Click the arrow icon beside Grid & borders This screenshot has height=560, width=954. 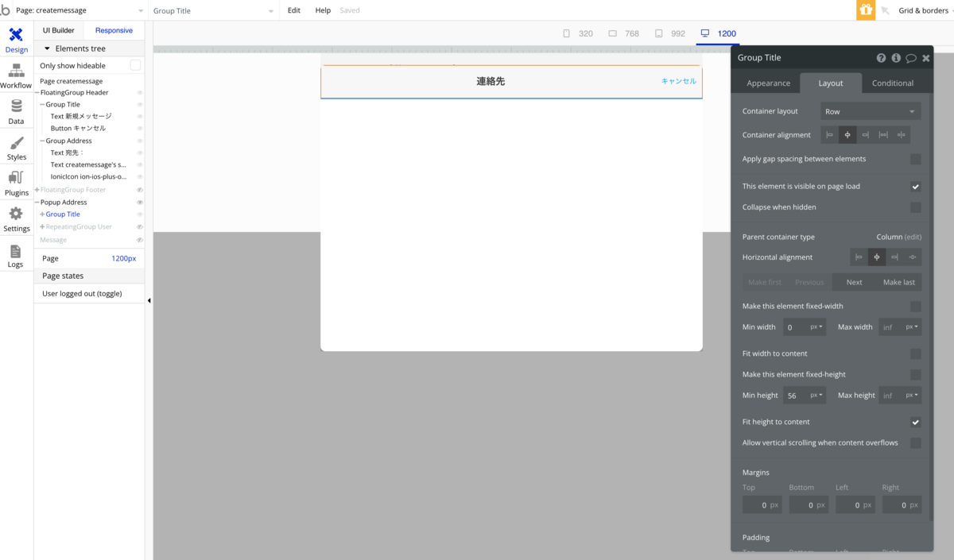[885, 10]
